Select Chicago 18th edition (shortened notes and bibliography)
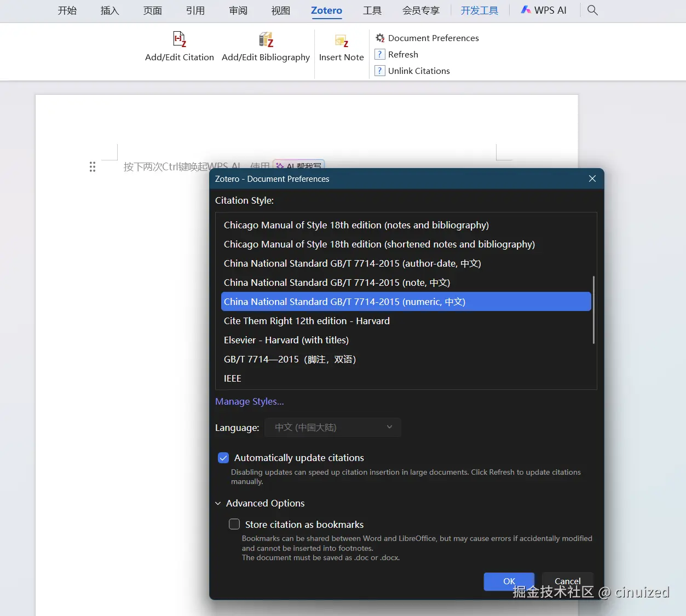The image size is (686, 616). point(406,244)
